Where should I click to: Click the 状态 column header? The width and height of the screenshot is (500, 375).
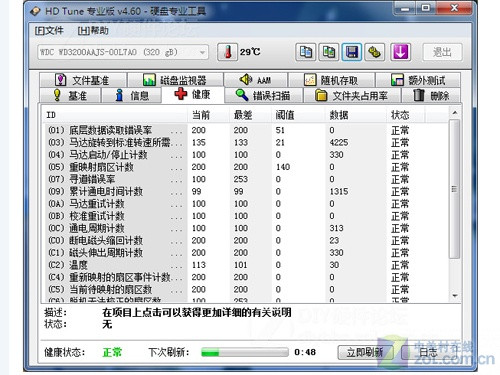[x=405, y=115]
